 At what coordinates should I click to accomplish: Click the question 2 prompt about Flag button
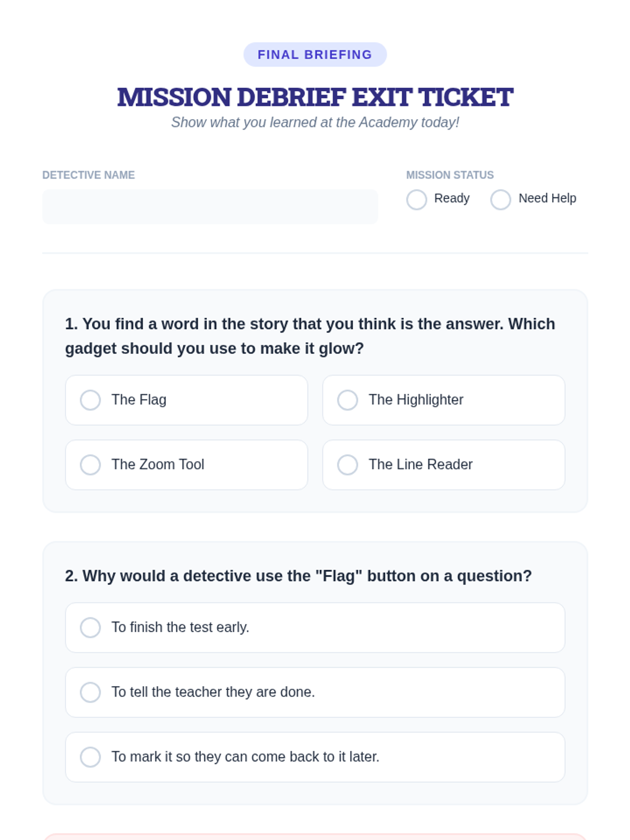[x=298, y=576]
